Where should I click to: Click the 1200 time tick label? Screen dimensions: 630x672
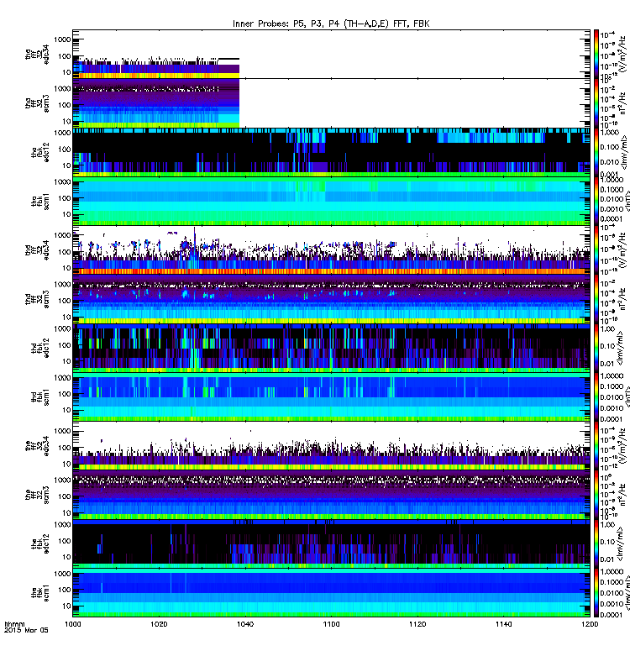coord(590,624)
